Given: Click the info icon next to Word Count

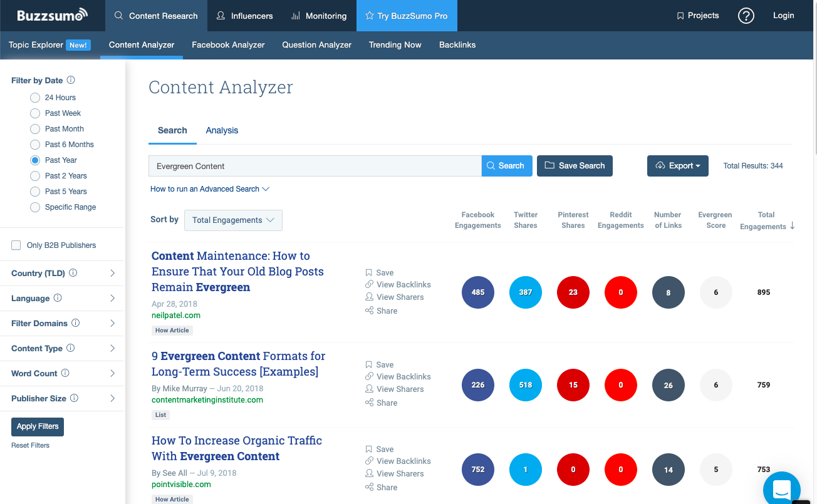Looking at the screenshot, I should (65, 373).
